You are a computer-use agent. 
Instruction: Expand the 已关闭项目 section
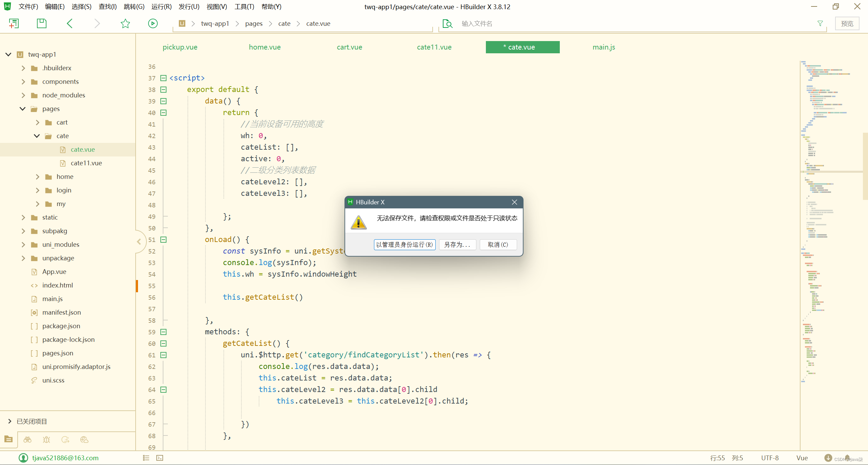9,421
